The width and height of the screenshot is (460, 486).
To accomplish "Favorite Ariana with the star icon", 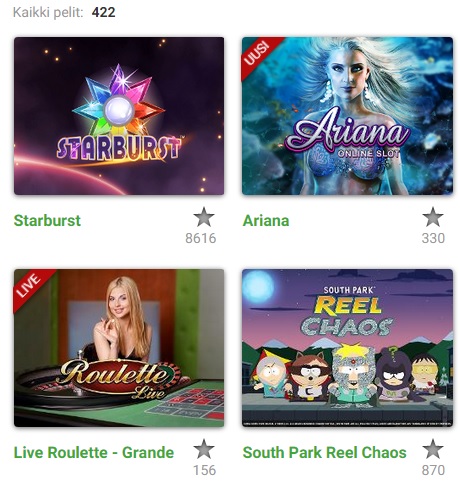I will click(433, 217).
